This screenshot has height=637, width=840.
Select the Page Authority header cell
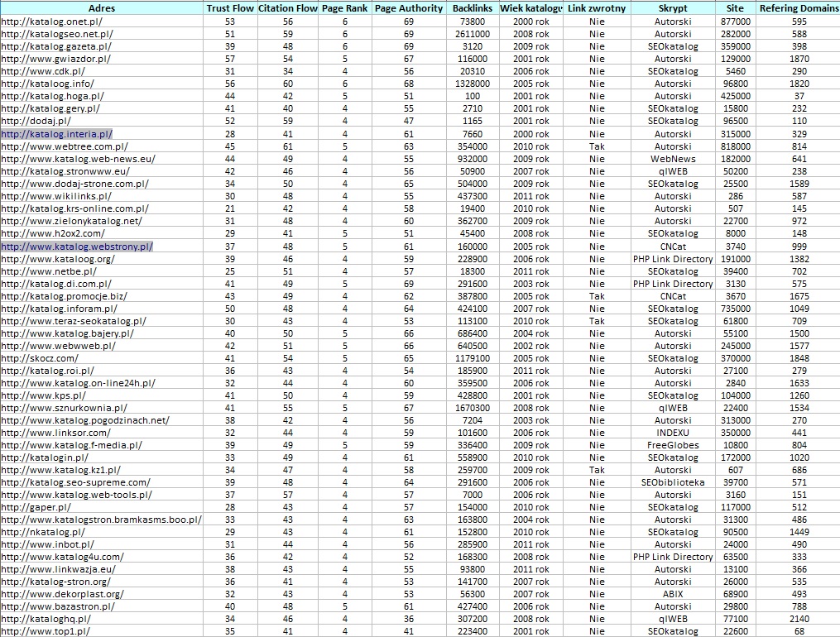pos(409,7)
